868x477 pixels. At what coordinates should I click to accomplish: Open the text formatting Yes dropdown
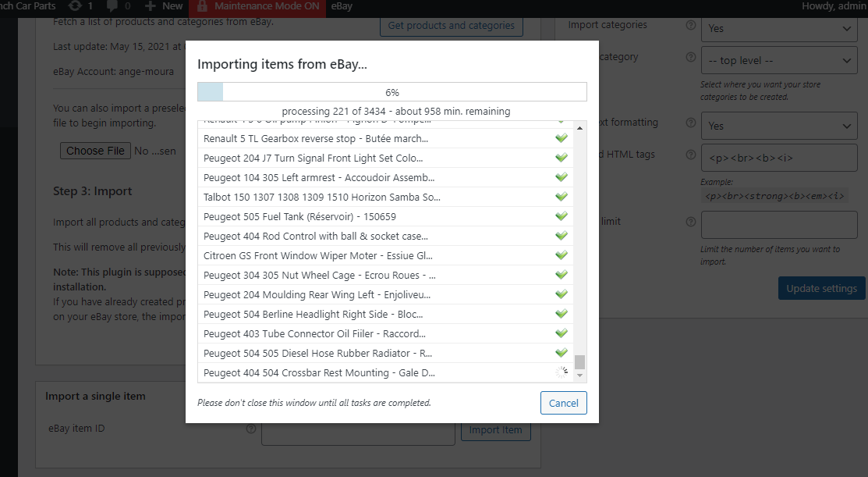[x=780, y=126]
